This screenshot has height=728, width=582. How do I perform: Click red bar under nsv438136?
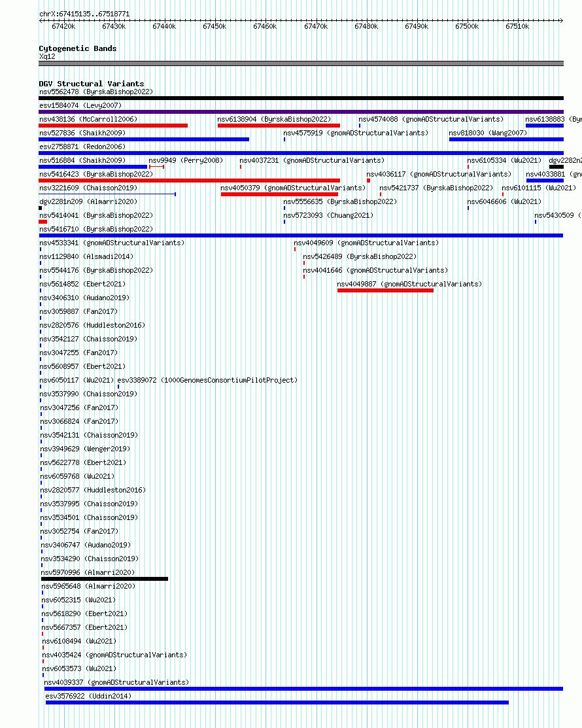(x=113, y=126)
